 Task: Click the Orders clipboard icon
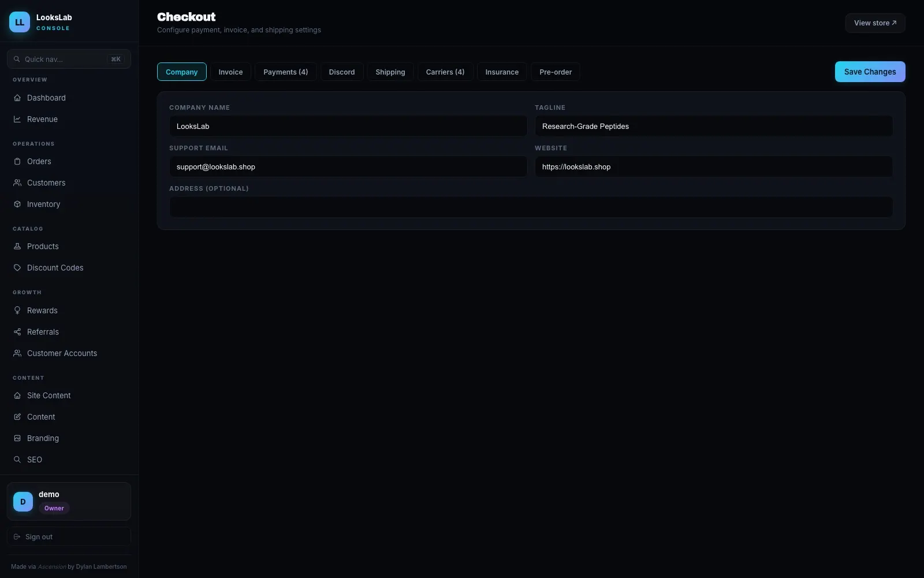pos(17,162)
